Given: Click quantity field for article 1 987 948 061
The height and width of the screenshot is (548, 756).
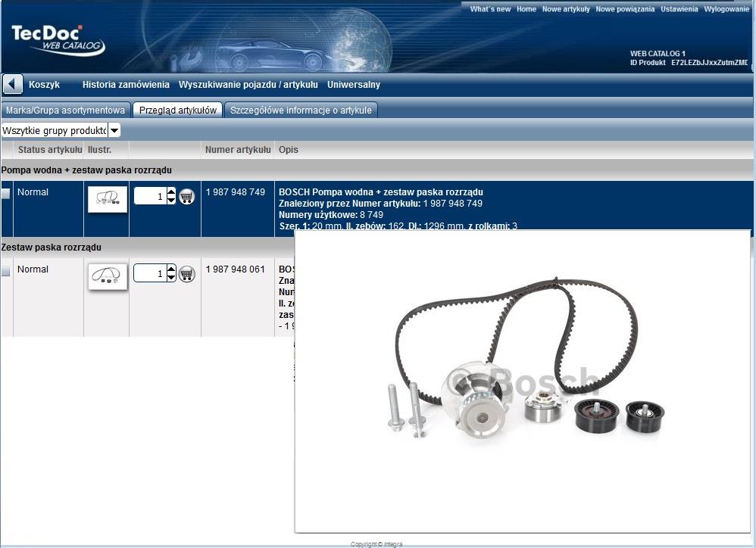Looking at the screenshot, I should click(150, 273).
